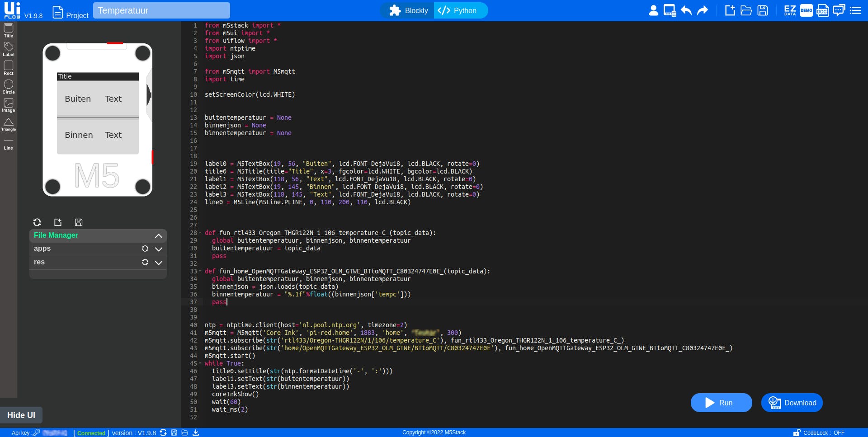Screen dimensions: 868x437
Task: Click the Temperatuur project name field
Action: [161, 10]
